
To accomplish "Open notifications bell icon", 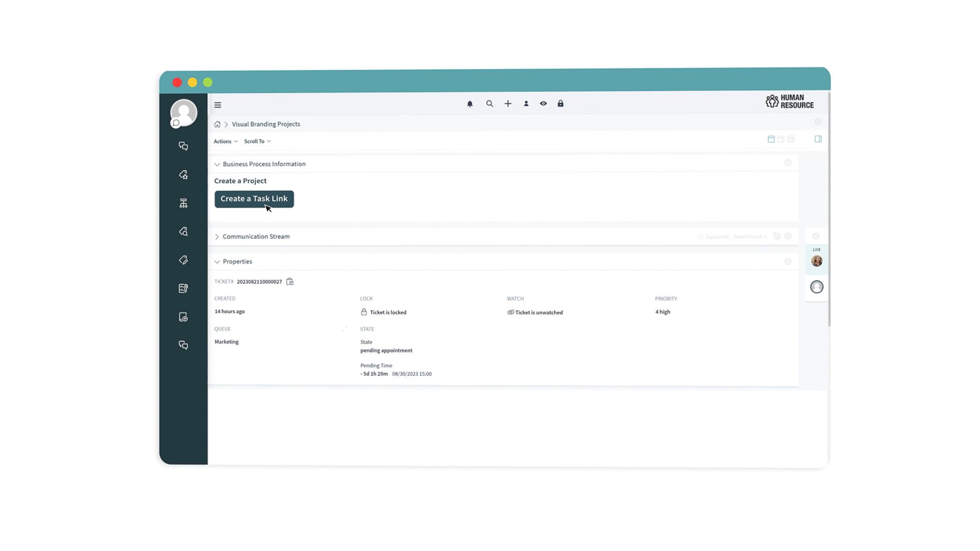I will pos(470,104).
